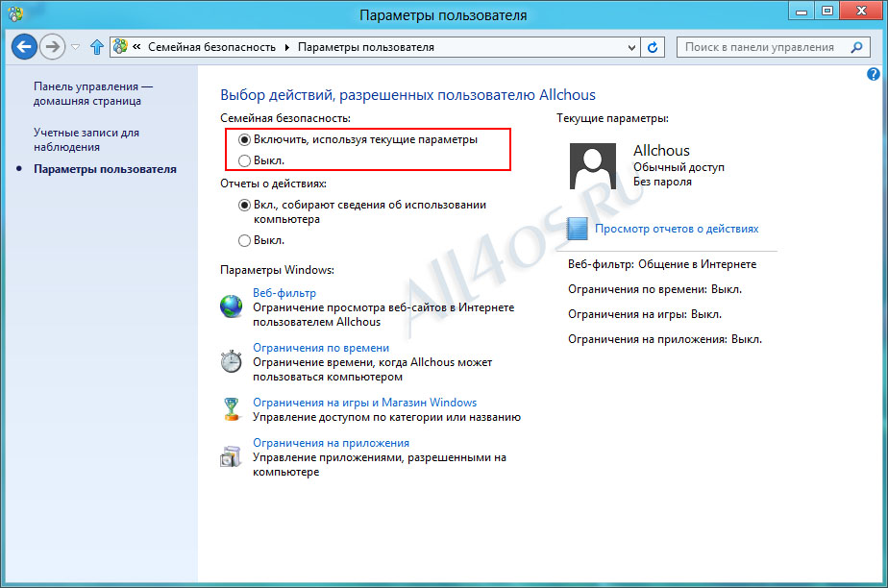Screen dimensions: 888x588
Task: Click the breadcrumb arrow after Семейная безопасность
Action: coord(286,47)
